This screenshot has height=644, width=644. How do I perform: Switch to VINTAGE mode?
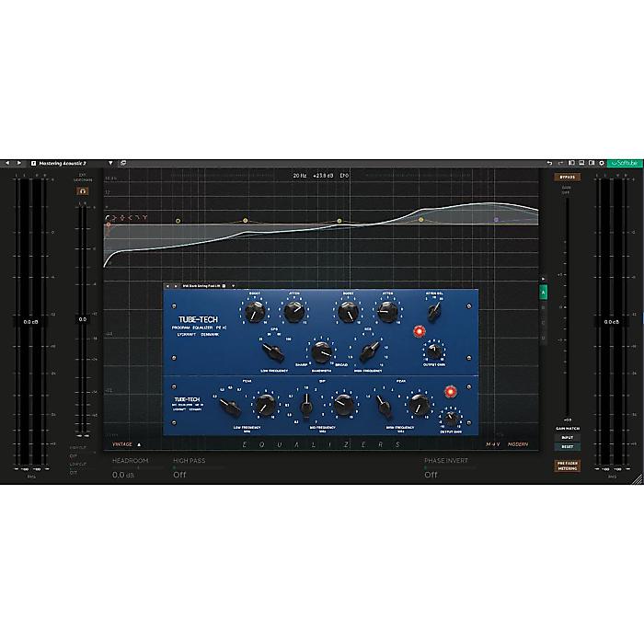click(122, 444)
